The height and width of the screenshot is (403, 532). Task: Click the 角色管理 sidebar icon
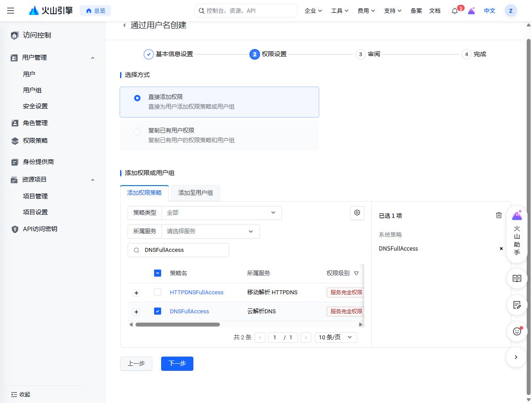pyautogui.click(x=15, y=123)
